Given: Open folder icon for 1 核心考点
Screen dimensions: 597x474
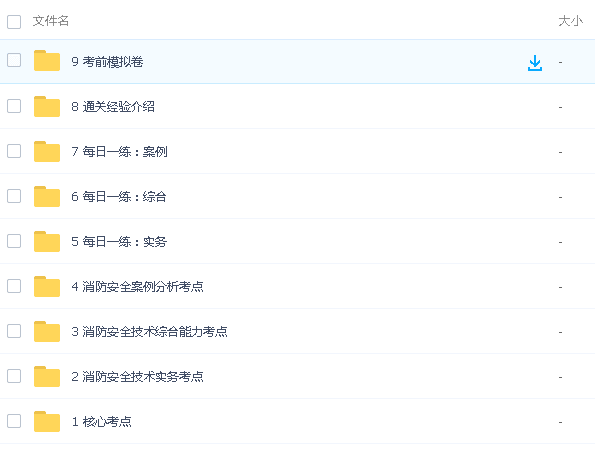Looking at the screenshot, I should click(47, 421).
